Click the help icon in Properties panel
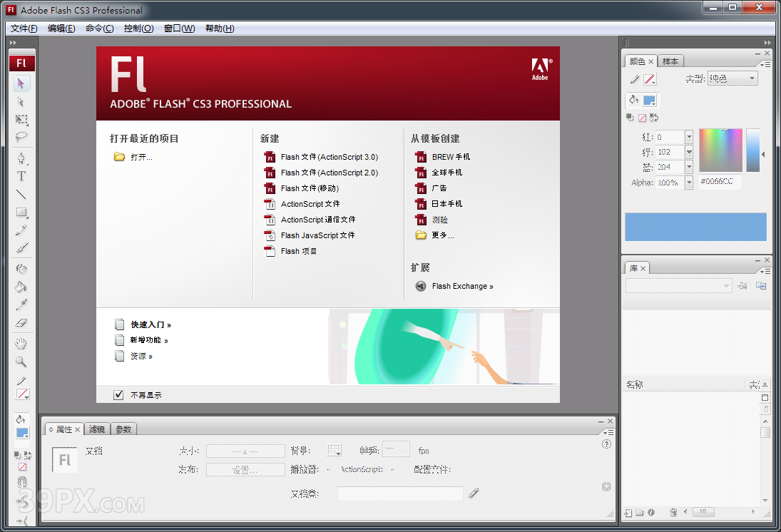 coord(606,444)
